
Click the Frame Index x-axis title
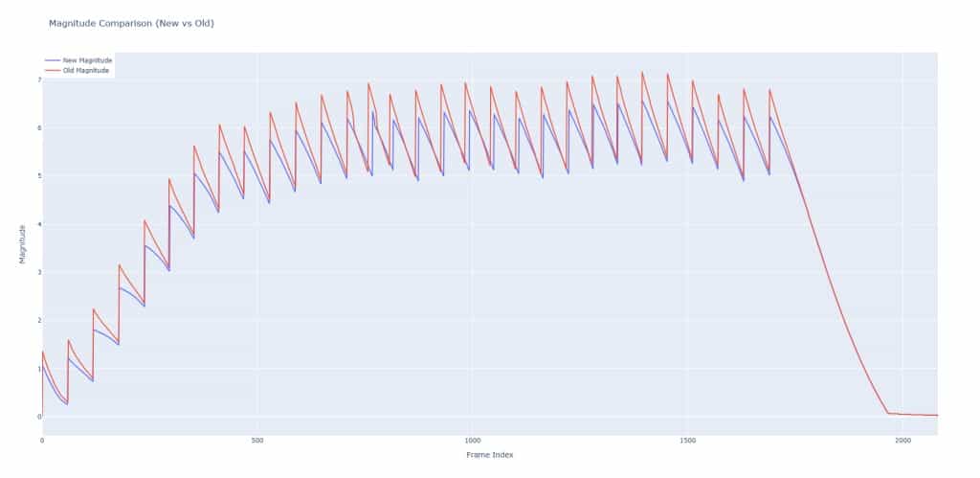point(489,454)
